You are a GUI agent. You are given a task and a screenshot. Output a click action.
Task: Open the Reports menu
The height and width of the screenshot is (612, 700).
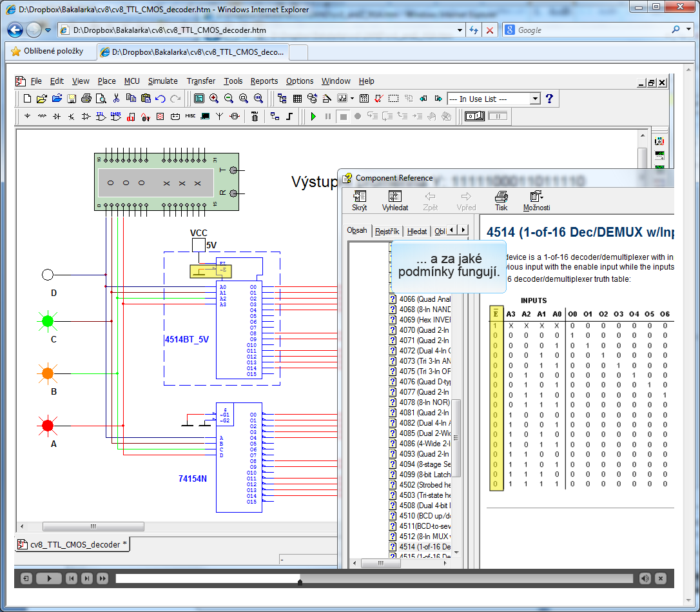click(264, 81)
